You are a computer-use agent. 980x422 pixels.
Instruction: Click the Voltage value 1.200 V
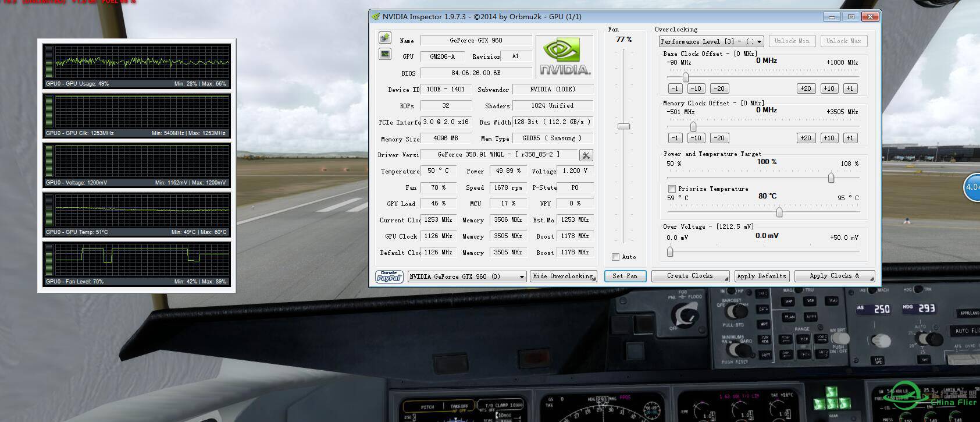point(575,171)
